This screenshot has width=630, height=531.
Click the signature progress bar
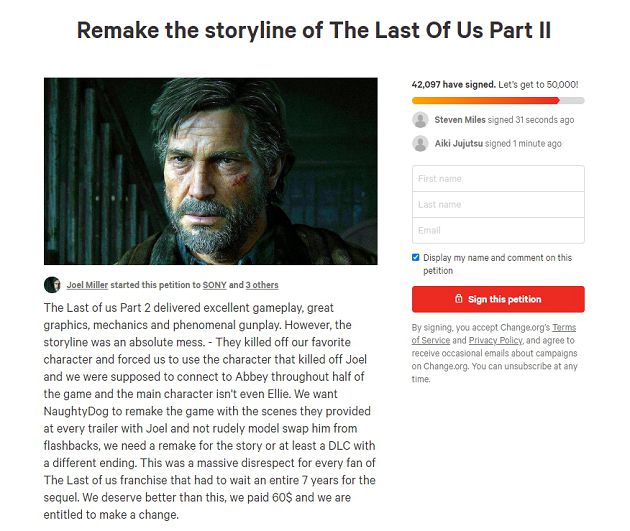pyautogui.click(x=498, y=101)
